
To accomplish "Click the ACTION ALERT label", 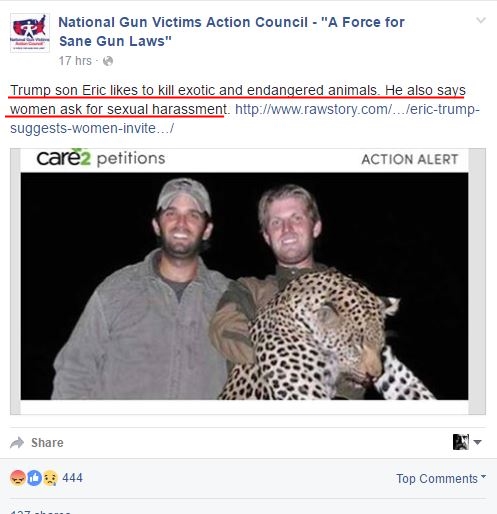I will point(410,159).
